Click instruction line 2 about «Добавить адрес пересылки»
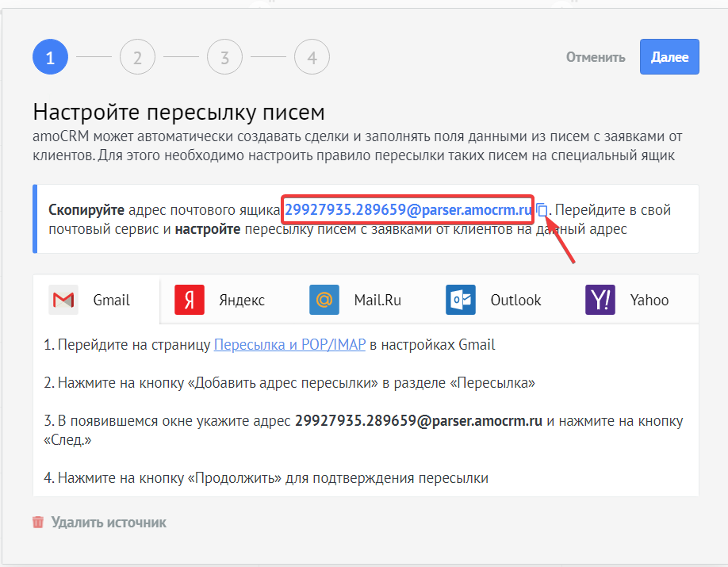This screenshot has width=728, height=567. [289, 383]
